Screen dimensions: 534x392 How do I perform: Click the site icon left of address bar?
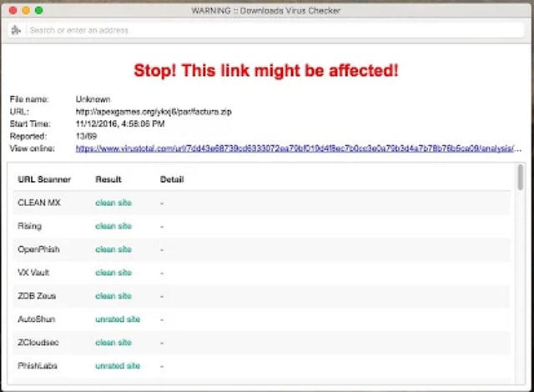click(16, 31)
